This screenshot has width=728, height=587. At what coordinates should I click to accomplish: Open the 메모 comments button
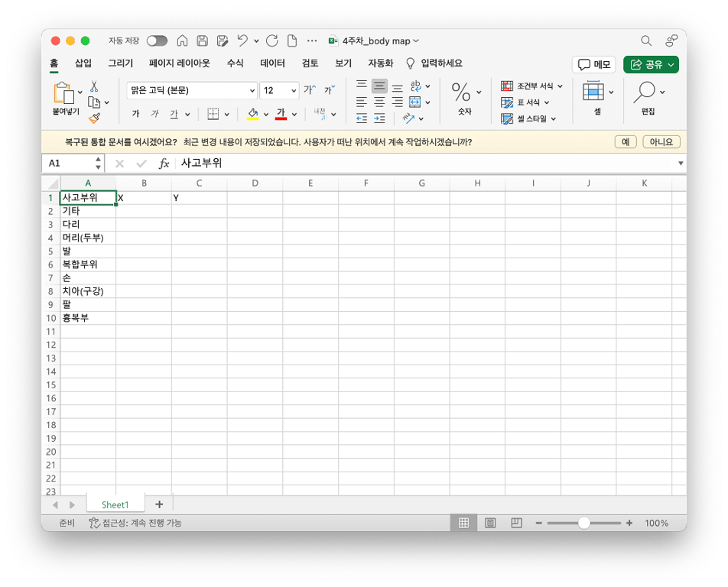tap(594, 64)
